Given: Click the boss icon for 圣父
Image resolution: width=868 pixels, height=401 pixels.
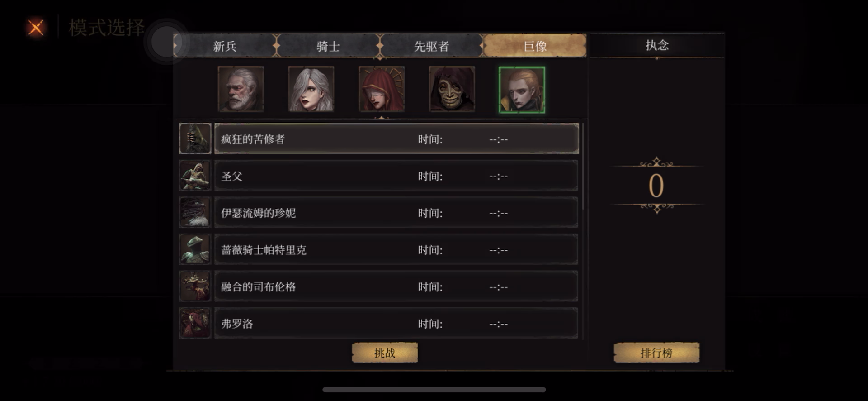Looking at the screenshot, I should coord(195,176).
